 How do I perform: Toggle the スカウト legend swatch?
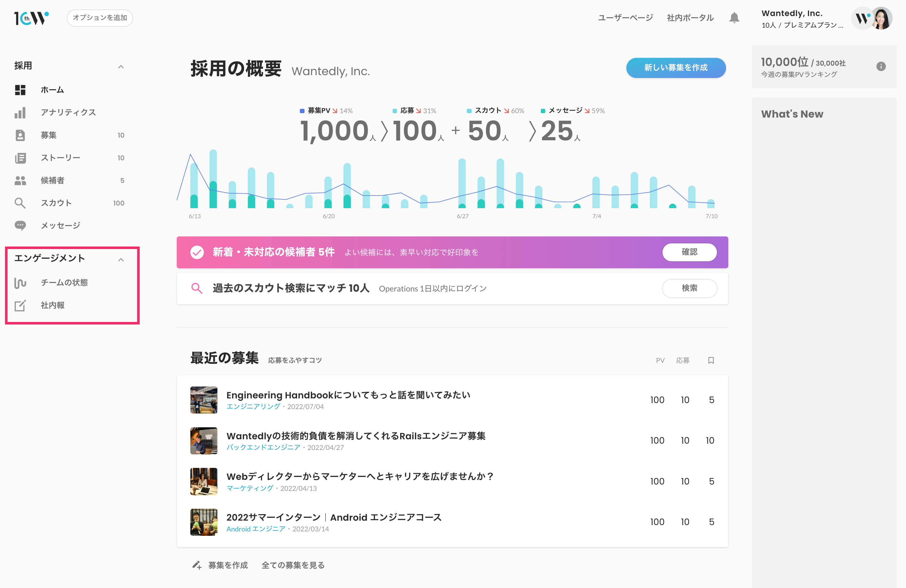(469, 111)
